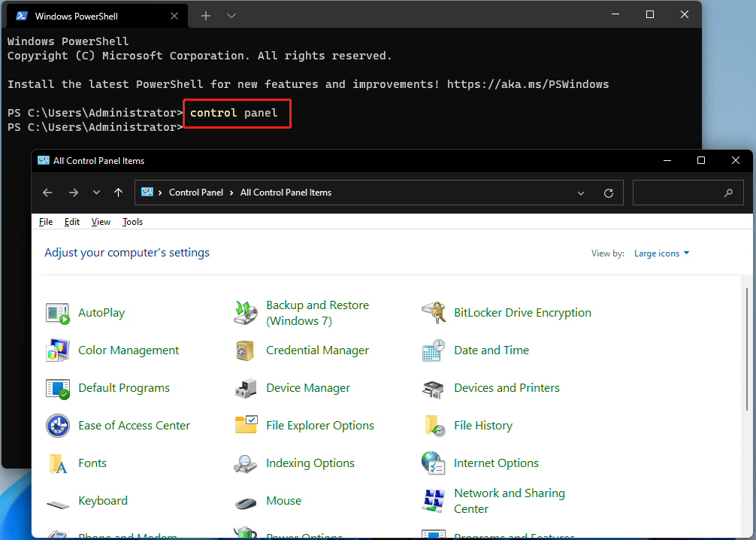Open the Devices and Printers icon
The height and width of the screenshot is (540, 756).
[434, 389]
